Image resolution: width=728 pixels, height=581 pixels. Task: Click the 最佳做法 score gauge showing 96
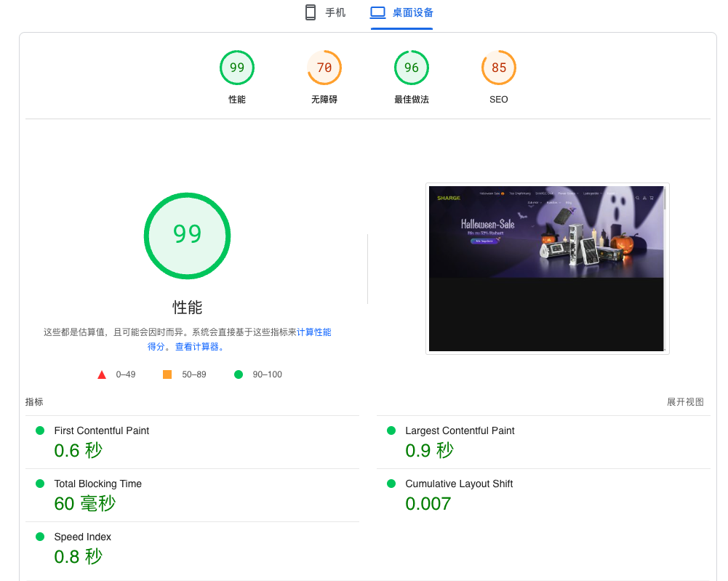tap(411, 67)
